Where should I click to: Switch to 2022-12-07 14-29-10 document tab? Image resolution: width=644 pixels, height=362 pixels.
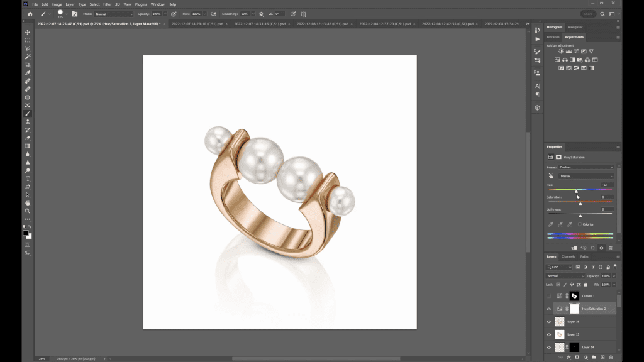[x=197, y=24]
